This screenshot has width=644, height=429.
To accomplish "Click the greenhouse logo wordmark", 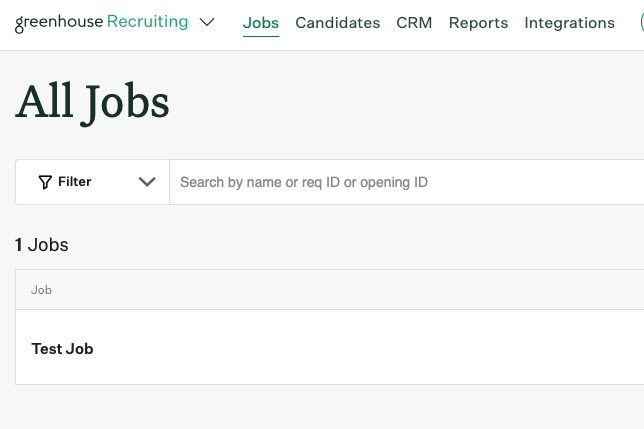I will pos(59,23).
